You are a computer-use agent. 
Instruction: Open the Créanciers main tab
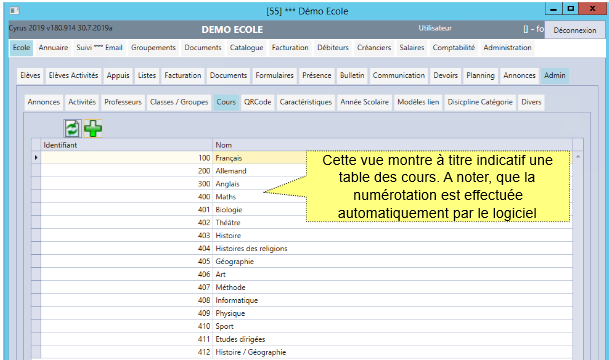click(x=374, y=47)
